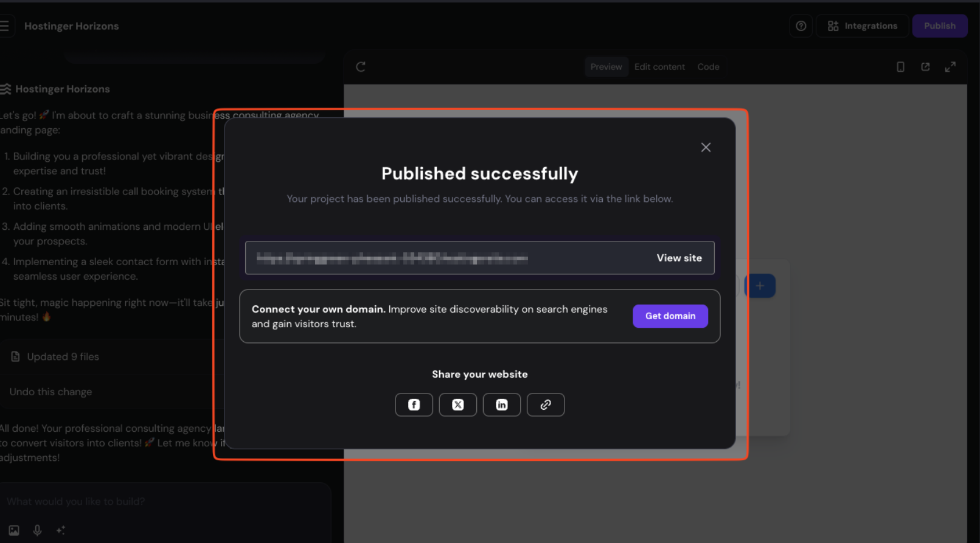Attach an image to chat prompt
Screen dimensions: 980x543
pos(14,530)
